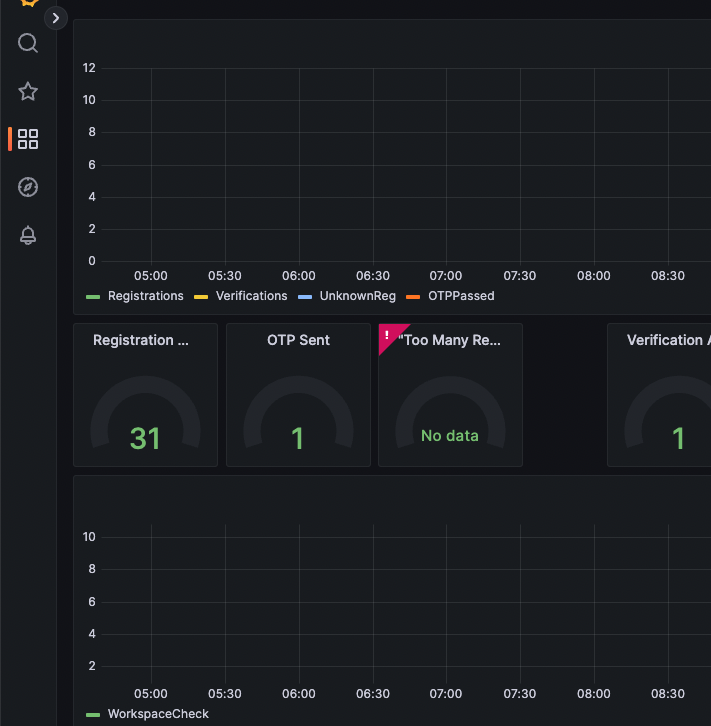
Task: Toggle the WorkspaceCheck legend series
Action: click(x=158, y=713)
